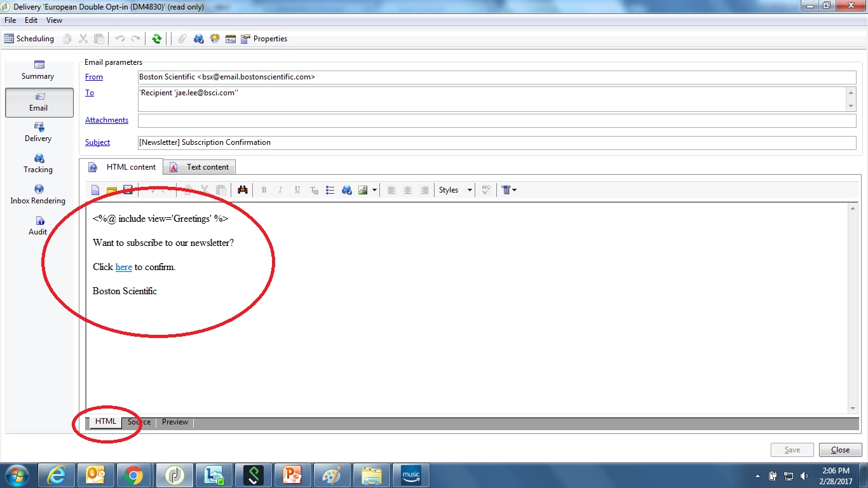
Task: Open Inbox Rendering in sidebar
Action: point(38,195)
